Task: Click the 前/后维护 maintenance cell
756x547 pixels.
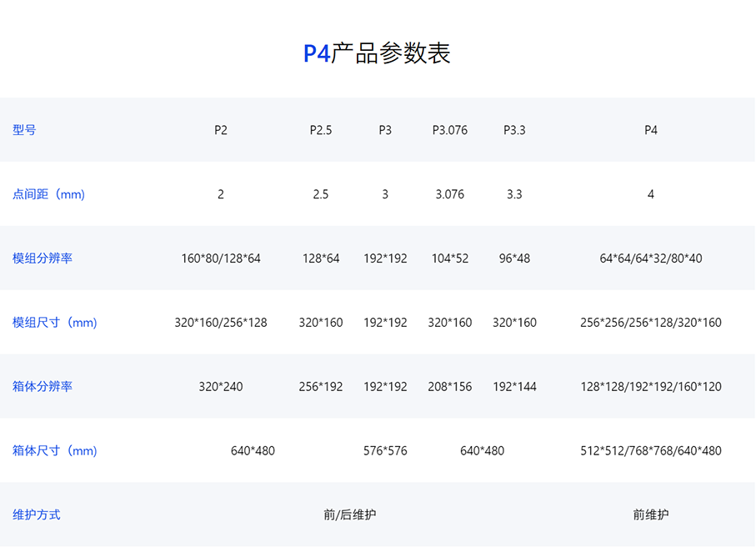Action: tap(350, 515)
